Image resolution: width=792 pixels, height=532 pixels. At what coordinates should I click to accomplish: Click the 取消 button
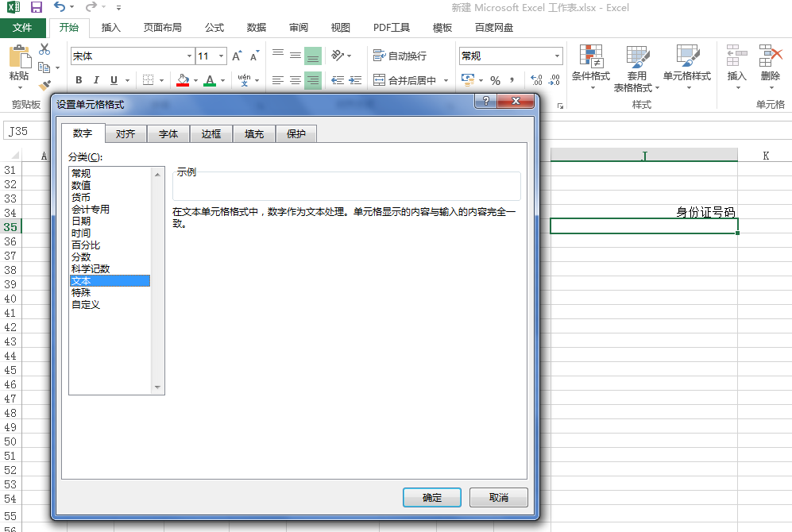[499, 498]
